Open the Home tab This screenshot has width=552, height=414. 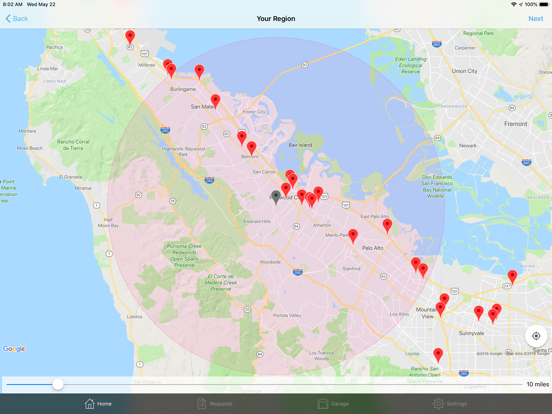click(x=98, y=403)
